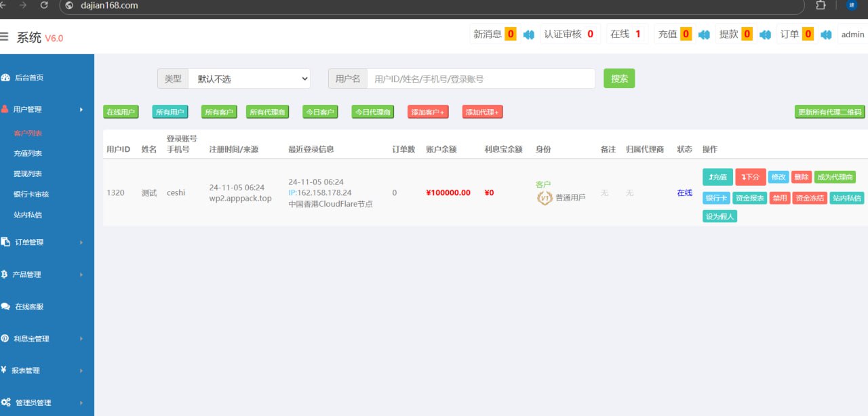Image resolution: width=868 pixels, height=416 pixels.
Task: Toggle the 提款 notification speaker icon
Action: click(765, 35)
